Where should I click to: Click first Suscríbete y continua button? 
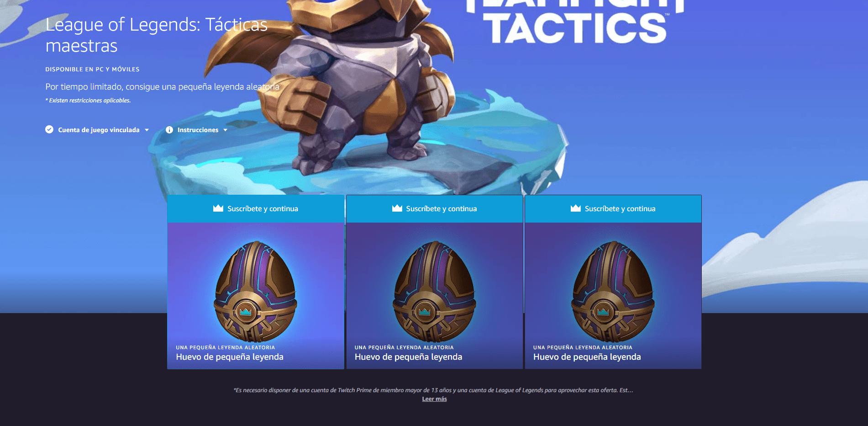pyautogui.click(x=256, y=209)
